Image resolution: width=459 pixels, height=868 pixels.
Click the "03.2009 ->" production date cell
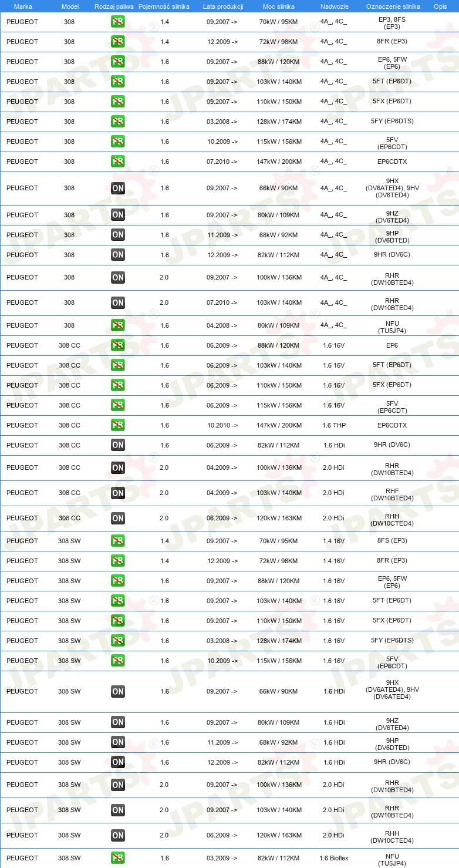tap(222, 858)
